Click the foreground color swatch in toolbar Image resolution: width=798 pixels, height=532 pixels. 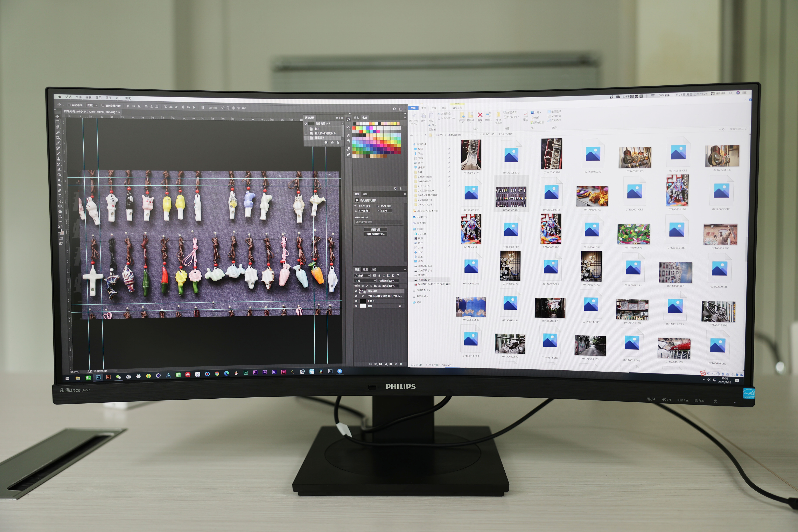coord(60,231)
